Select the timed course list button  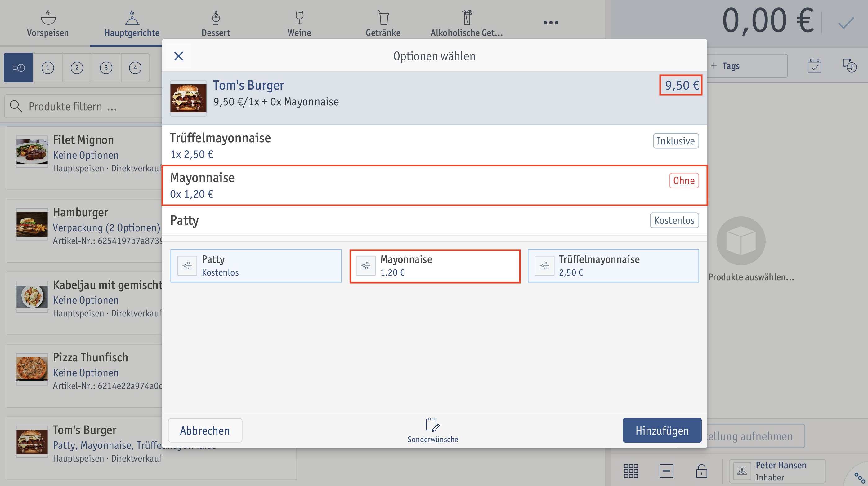18,68
